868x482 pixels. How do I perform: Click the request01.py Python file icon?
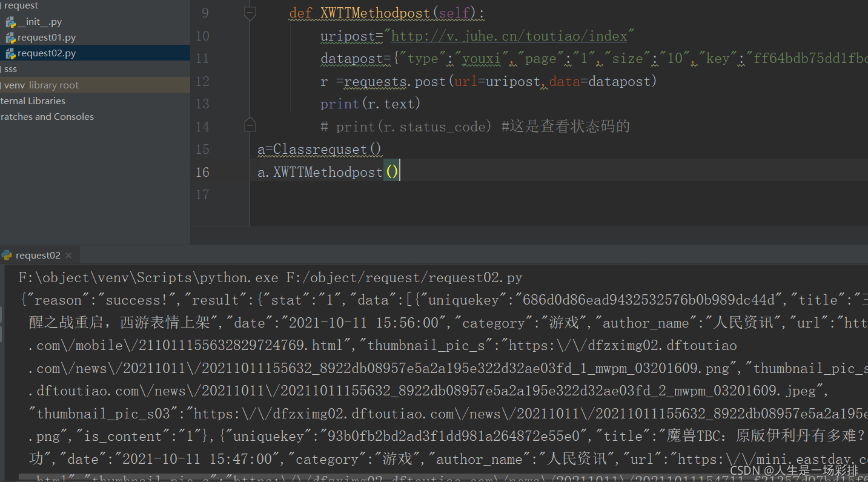pyautogui.click(x=10, y=38)
